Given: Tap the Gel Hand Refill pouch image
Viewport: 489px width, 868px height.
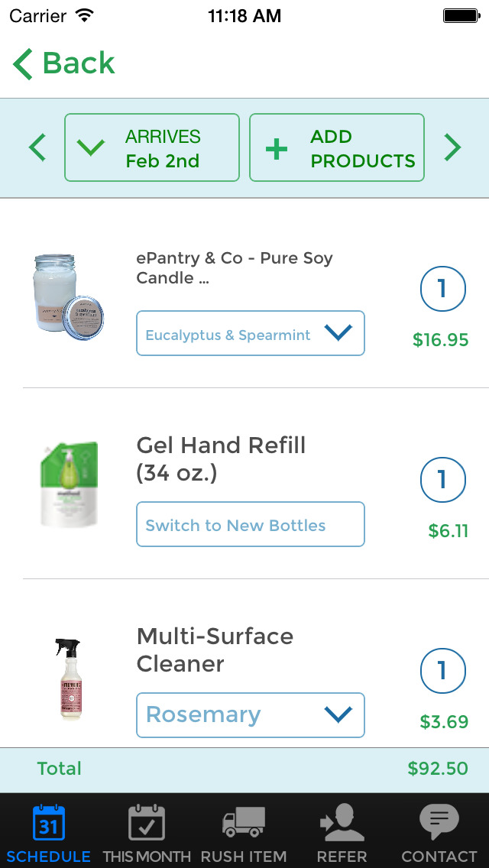Looking at the screenshot, I should (69, 484).
